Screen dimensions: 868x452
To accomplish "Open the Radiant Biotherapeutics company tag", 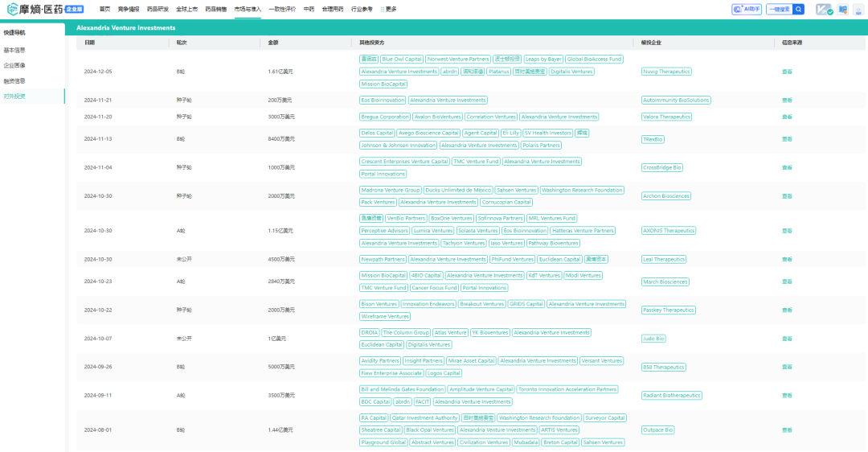I will click(671, 396).
